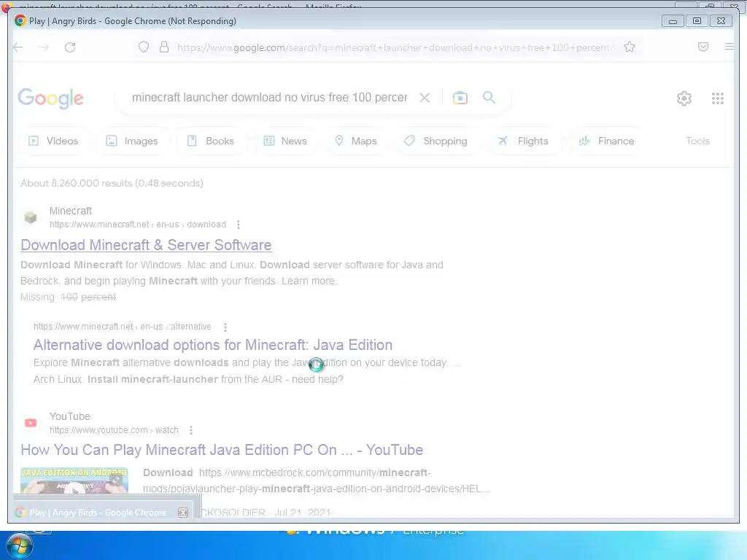Switch to the Images search tab

pos(132,141)
